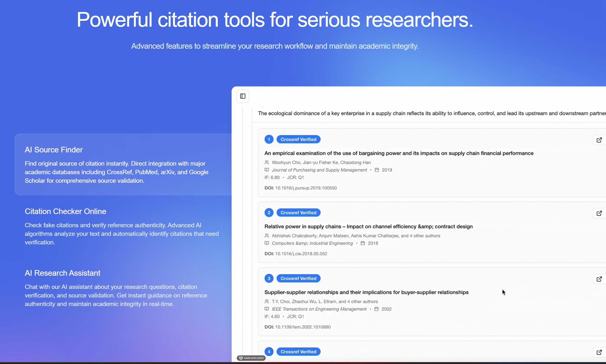
Task: Open external link for citation 2
Action: click(599, 213)
